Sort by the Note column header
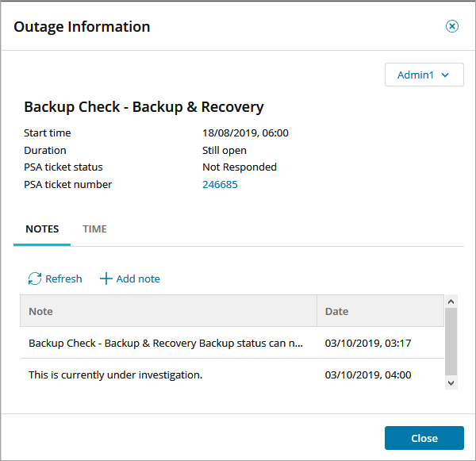Screen dimensions: 476x461 [x=168, y=311]
